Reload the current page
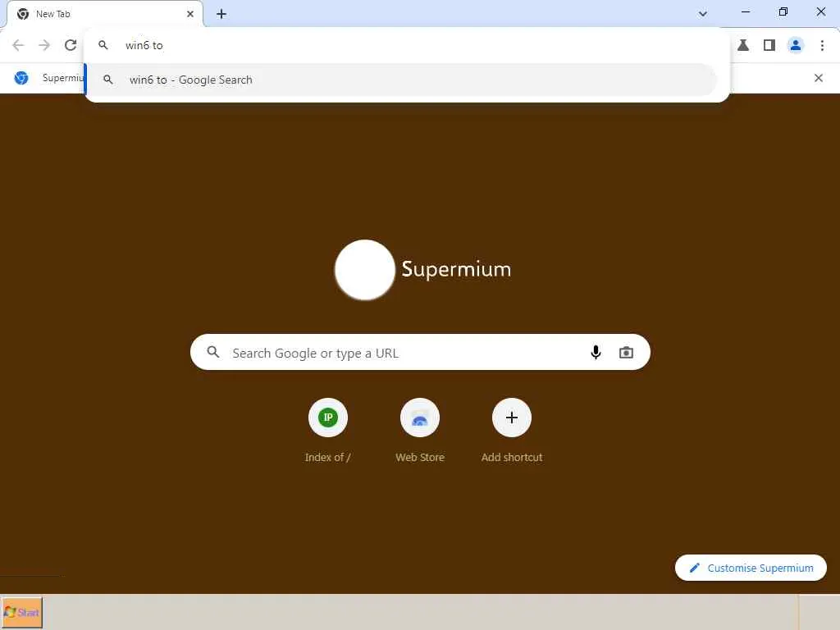840x630 pixels. click(x=71, y=46)
